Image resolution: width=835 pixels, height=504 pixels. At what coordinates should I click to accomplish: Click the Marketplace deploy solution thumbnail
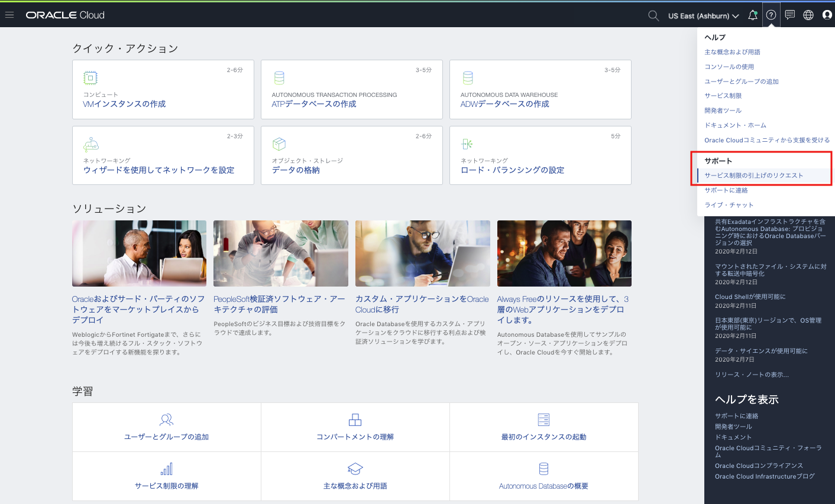coord(139,253)
